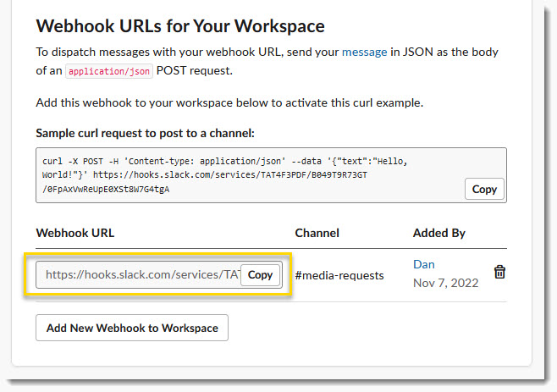Copy the sample curl request
Image resolution: width=557 pixels, height=392 pixels.
click(484, 189)
